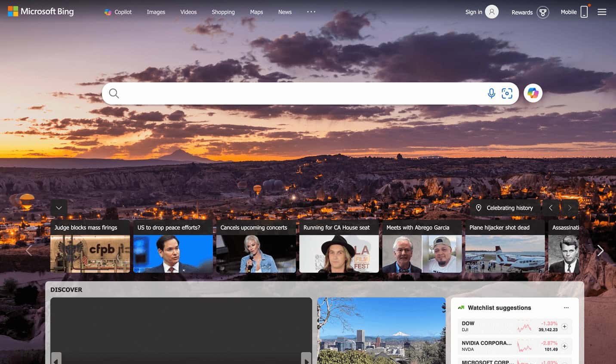Open Watchlist suggestions three-dot options

point(566,308)
